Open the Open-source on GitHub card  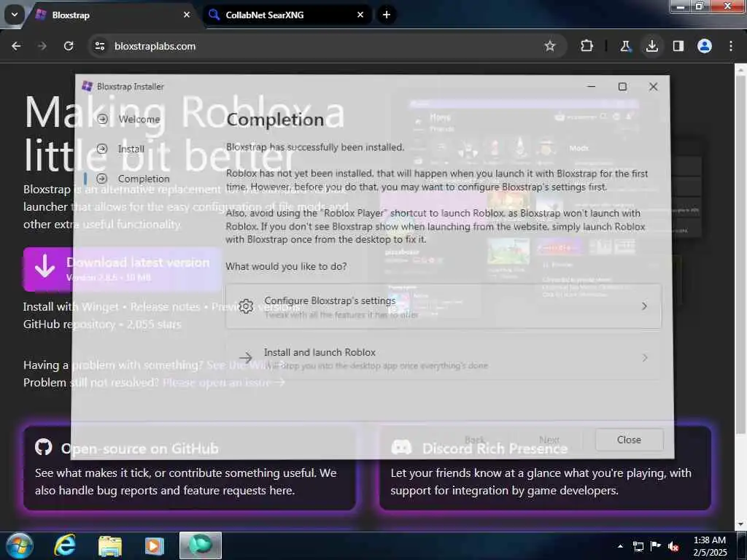pyautogui.click(x=189, y=468)
